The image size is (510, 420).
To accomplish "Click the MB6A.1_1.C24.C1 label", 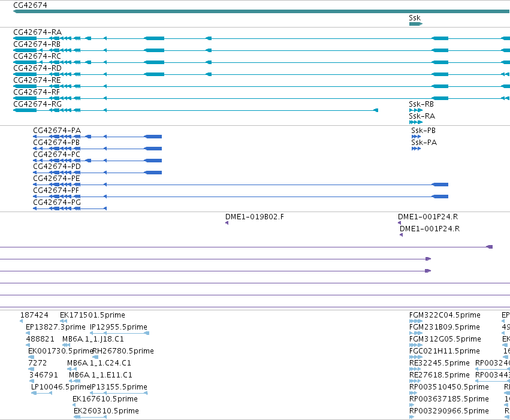I will click(99, 364).
